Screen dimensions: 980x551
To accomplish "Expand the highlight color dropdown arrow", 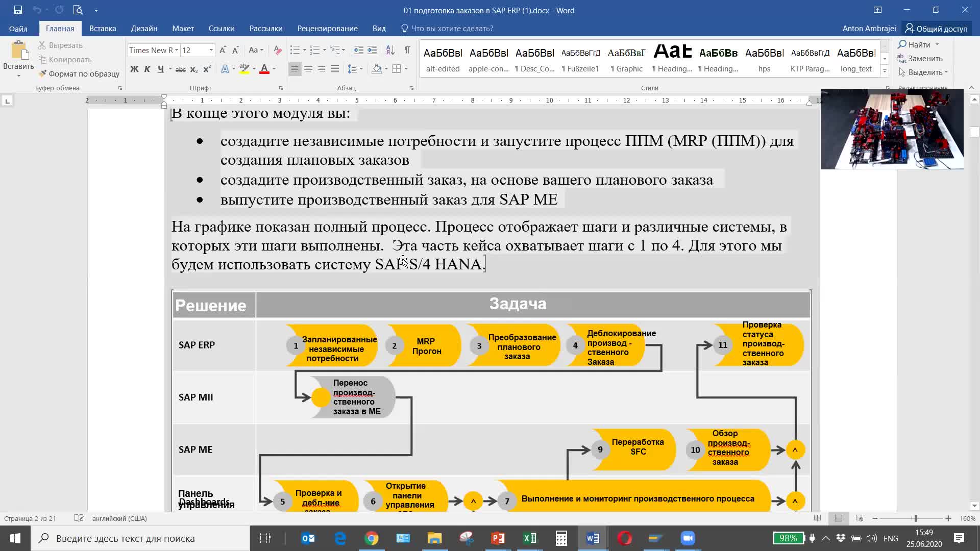I will [254, 69].
